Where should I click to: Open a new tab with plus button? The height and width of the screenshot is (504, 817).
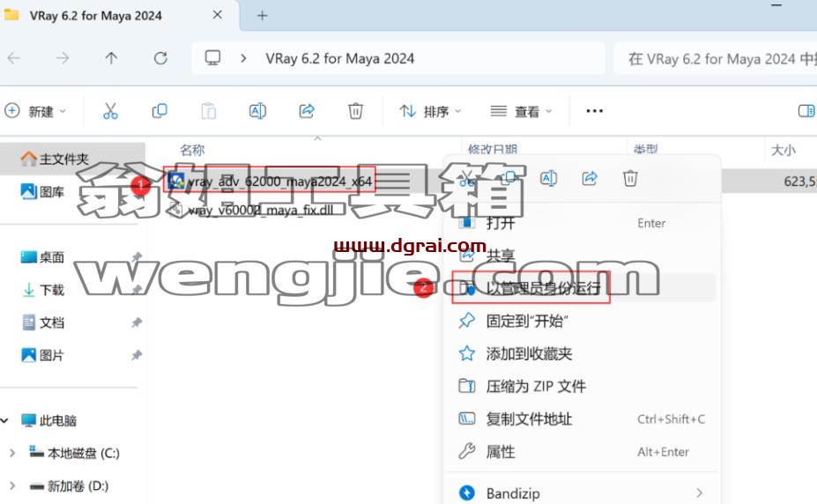[x=262, y=16]
